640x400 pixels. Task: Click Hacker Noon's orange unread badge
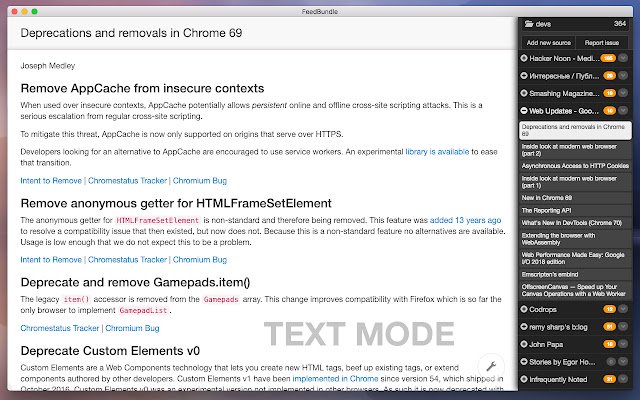pyautogui.click(x=608, y=58)
